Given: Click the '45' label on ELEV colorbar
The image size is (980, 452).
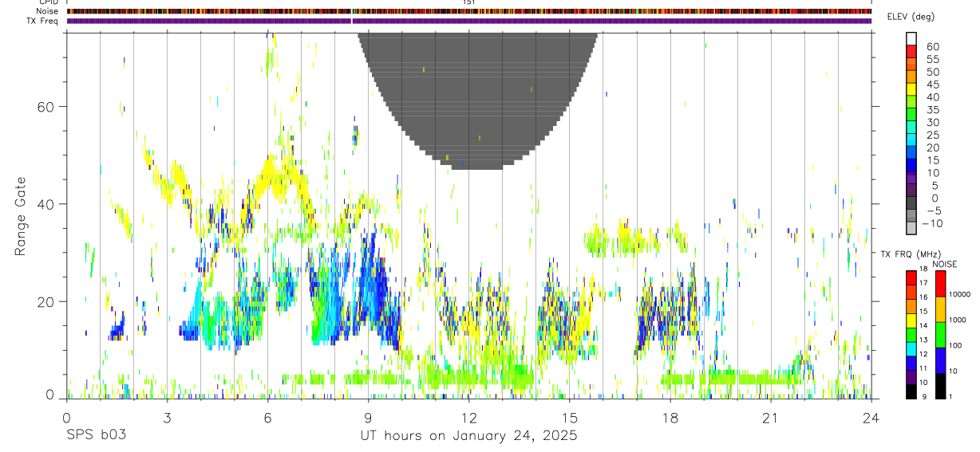Looking at the screenshot, I should pyautogui.click(x=932, y=85).
